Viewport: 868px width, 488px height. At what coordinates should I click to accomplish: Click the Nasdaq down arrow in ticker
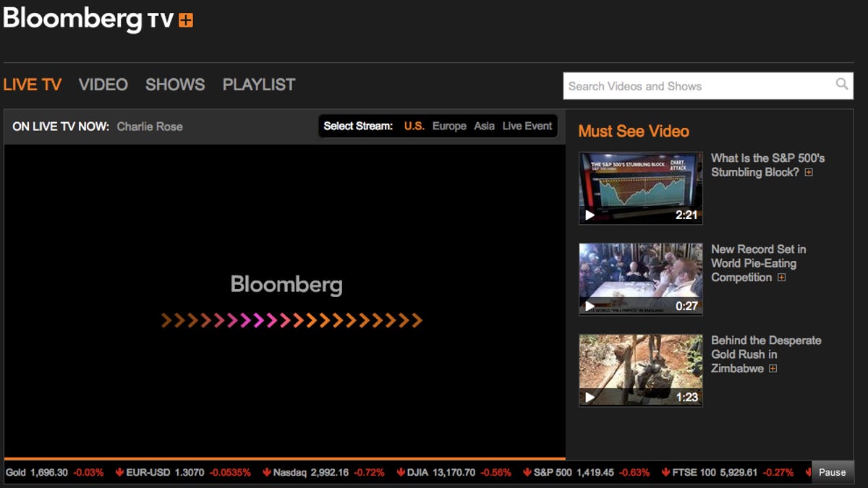click(x=266, y=473)
